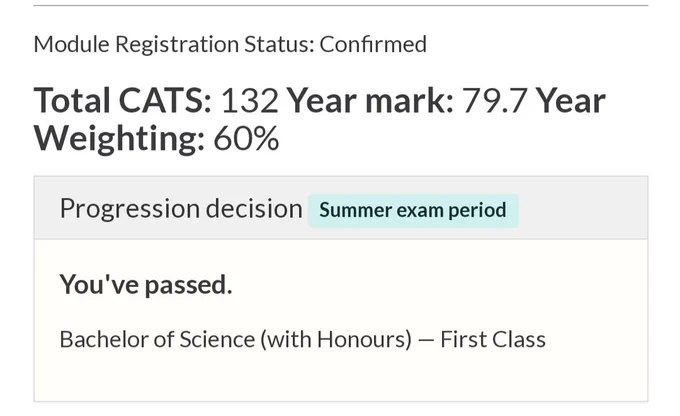Click the Progression decision panel header bar
Screen dimensions: 680x416
point(341,208)
